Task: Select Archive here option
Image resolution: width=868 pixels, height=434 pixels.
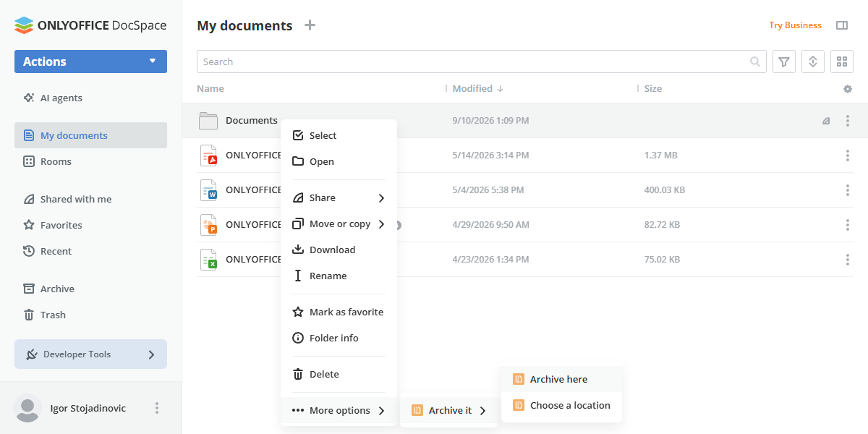Action: (x=561, y=379)
